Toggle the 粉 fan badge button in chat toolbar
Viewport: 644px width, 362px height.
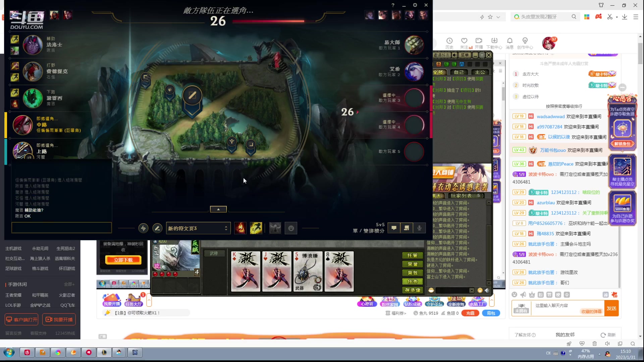pos(541,295)
